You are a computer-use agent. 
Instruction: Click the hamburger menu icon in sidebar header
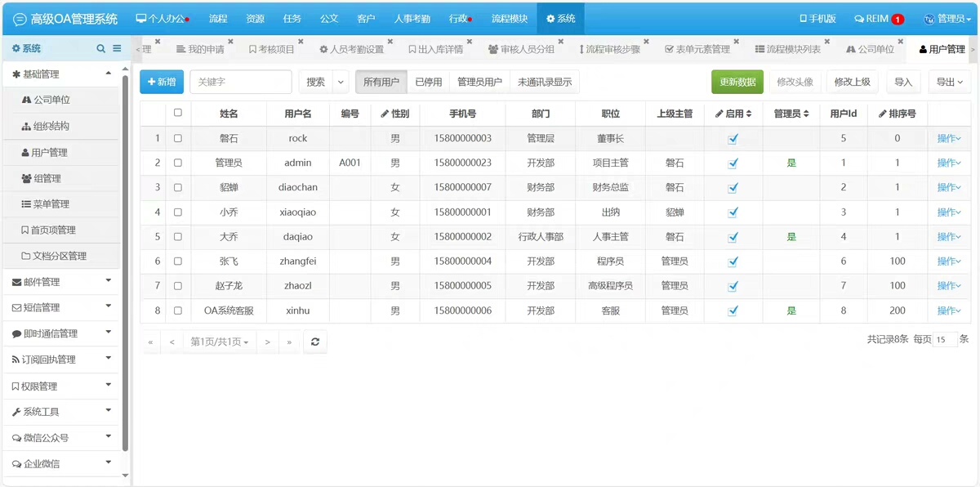click(x=117, y=49)
